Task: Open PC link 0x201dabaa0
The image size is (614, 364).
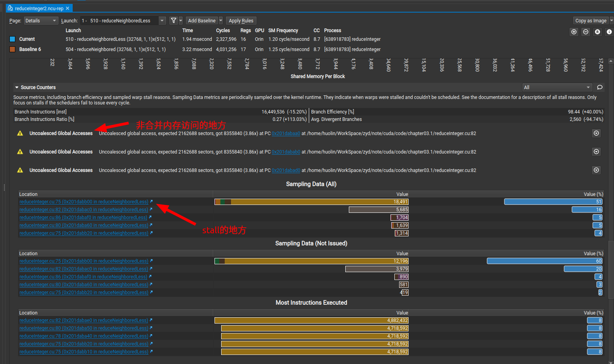Action: point(286,134)
